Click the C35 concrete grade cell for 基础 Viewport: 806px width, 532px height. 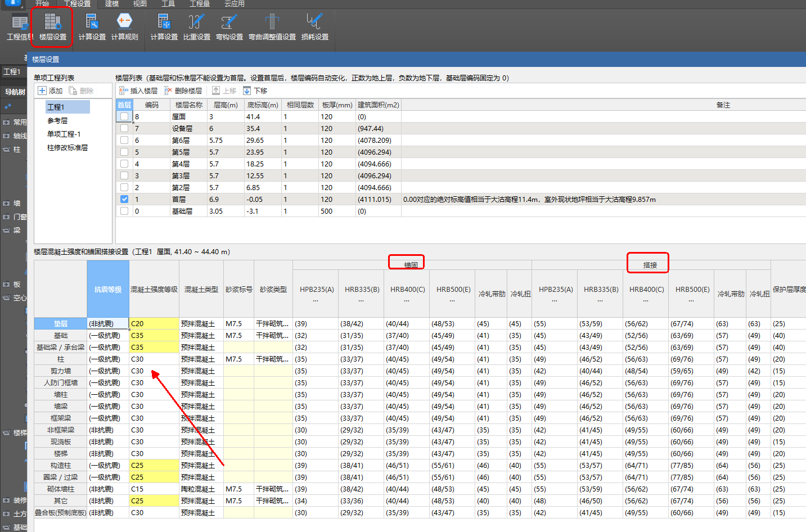pos(154,335)
